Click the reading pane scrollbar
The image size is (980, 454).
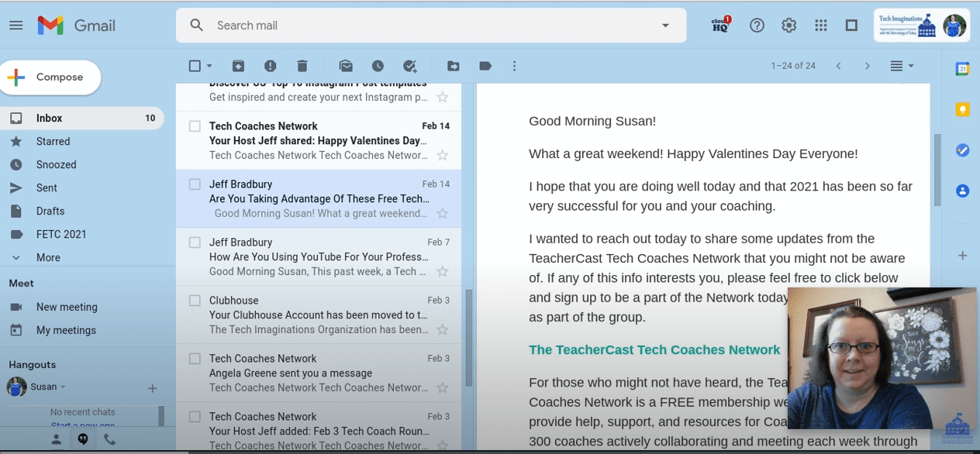pos(937,169)
